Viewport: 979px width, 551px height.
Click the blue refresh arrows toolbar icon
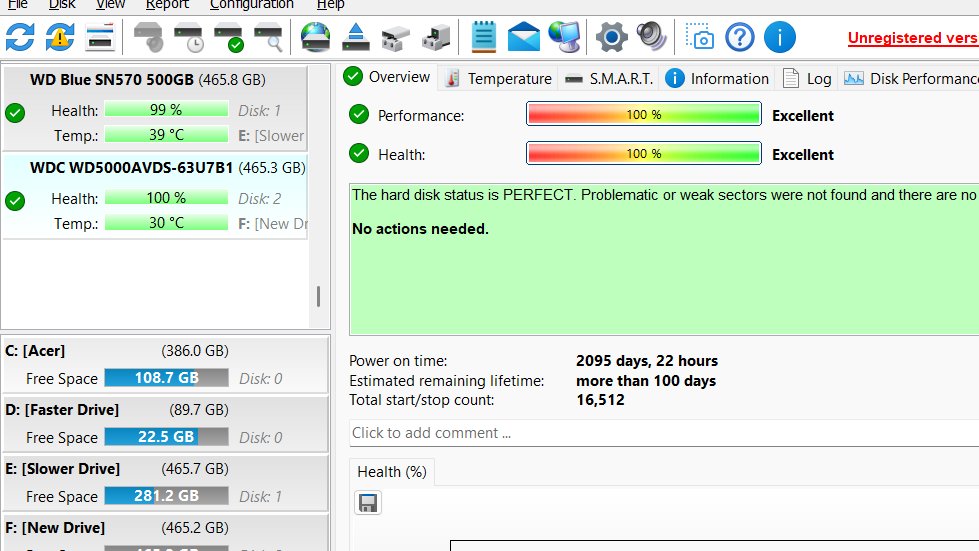click(20, 37)
